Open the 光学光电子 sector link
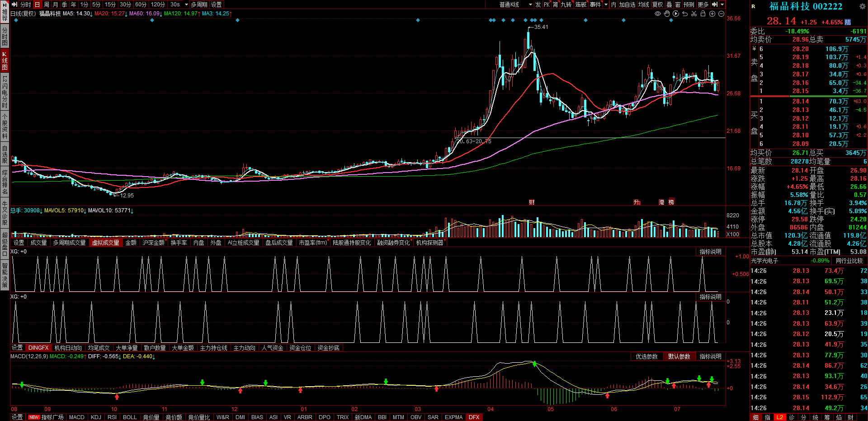The width and height of the screenshot is (868, 421). (x=764, y=261)
